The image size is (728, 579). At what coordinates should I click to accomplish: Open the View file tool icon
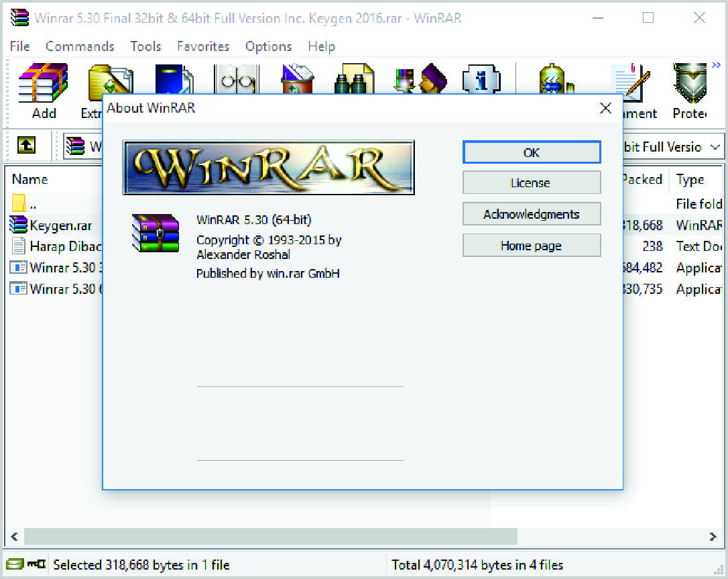coord(236,79)
